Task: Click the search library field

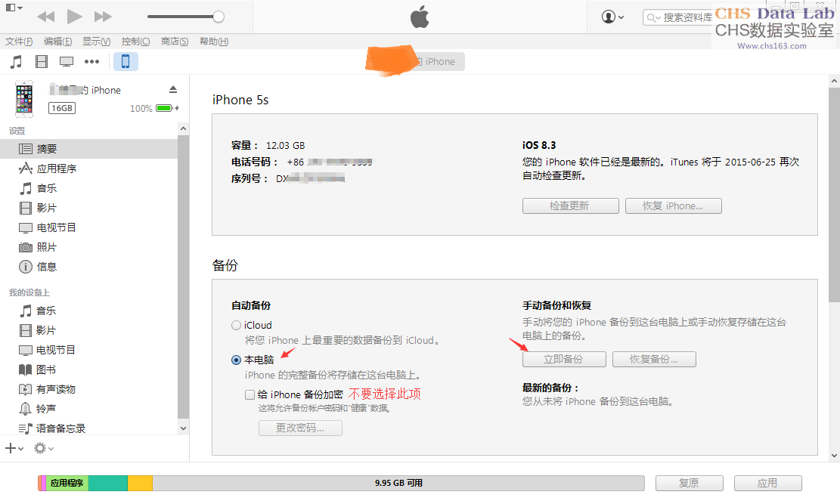Action: 677,17
